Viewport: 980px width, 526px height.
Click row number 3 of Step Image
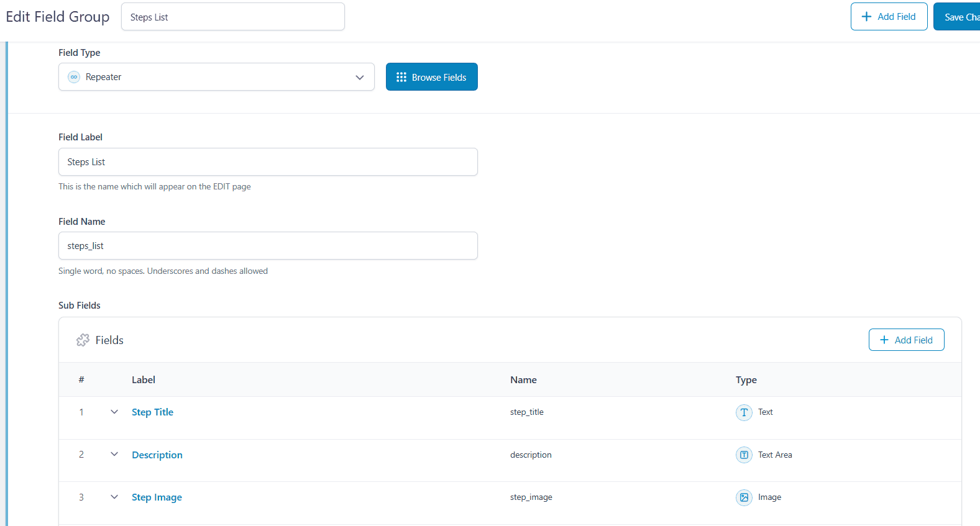[81, 497]
